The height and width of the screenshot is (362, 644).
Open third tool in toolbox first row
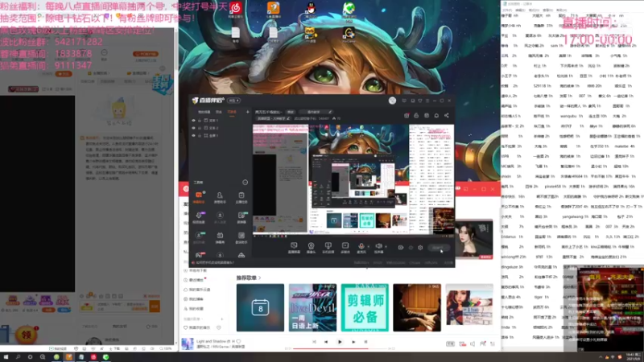[x=242, y=197]
